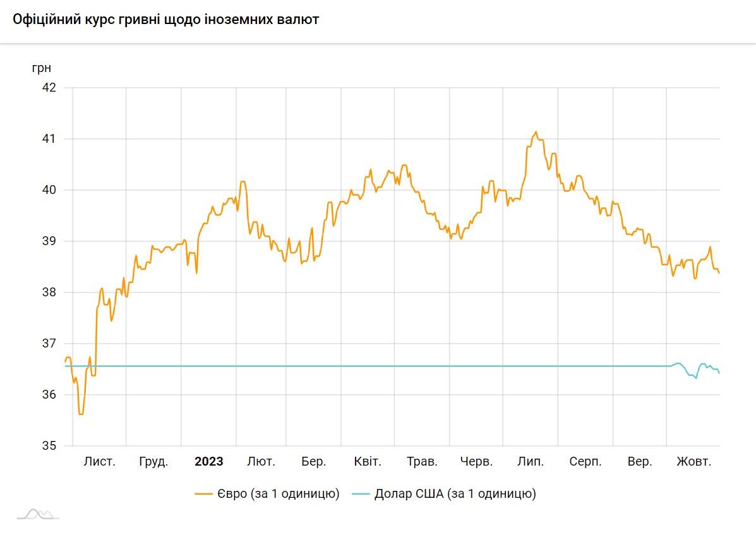The width and height of the screenshot is (756, 537).
Task: Click the orange Євро legend line marker
Action: point(204,494)
